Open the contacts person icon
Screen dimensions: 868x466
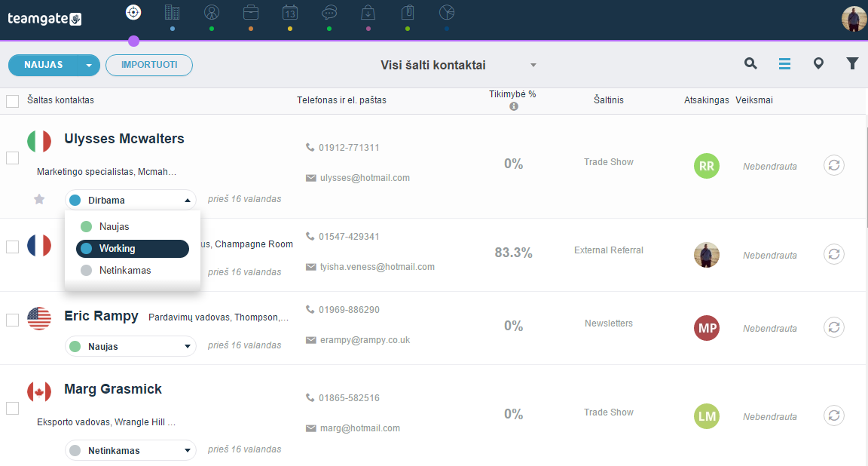pyautogui.click(x=212, y=12)
